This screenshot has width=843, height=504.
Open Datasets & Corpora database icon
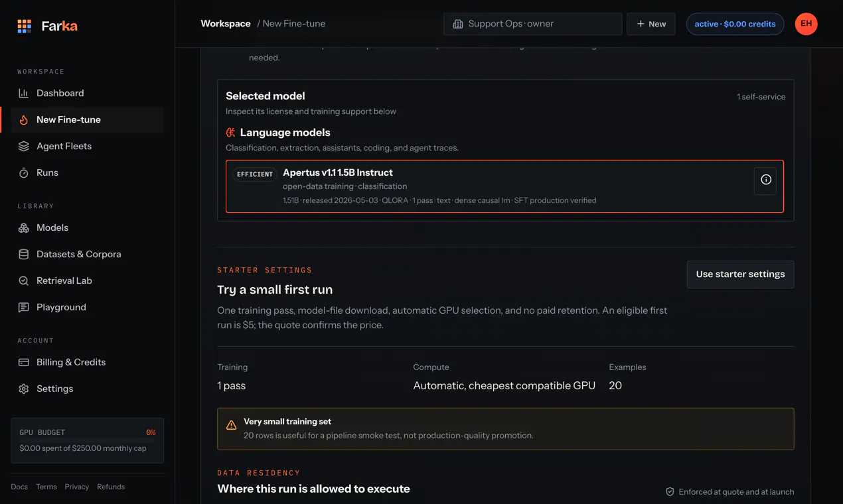[x=24, y=255]
